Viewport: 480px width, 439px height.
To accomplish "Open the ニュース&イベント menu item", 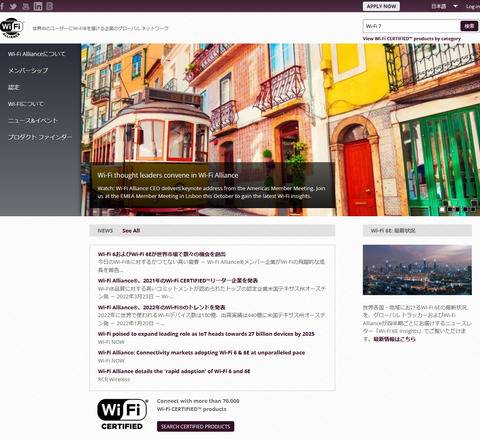I will pos(33,120).
